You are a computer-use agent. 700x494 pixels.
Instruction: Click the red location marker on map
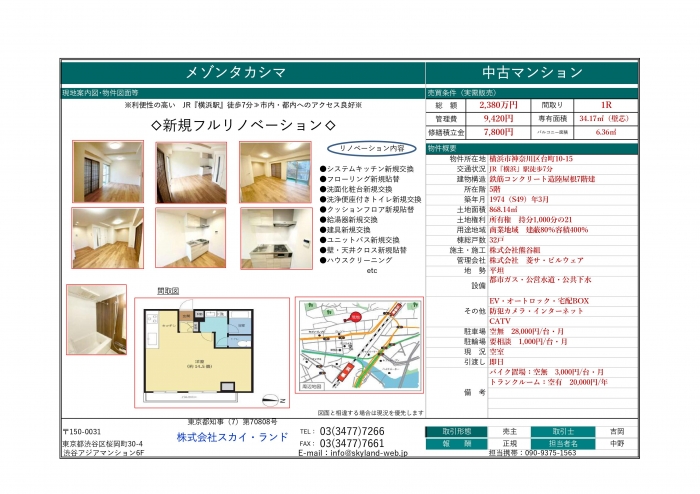click(354, 316)
